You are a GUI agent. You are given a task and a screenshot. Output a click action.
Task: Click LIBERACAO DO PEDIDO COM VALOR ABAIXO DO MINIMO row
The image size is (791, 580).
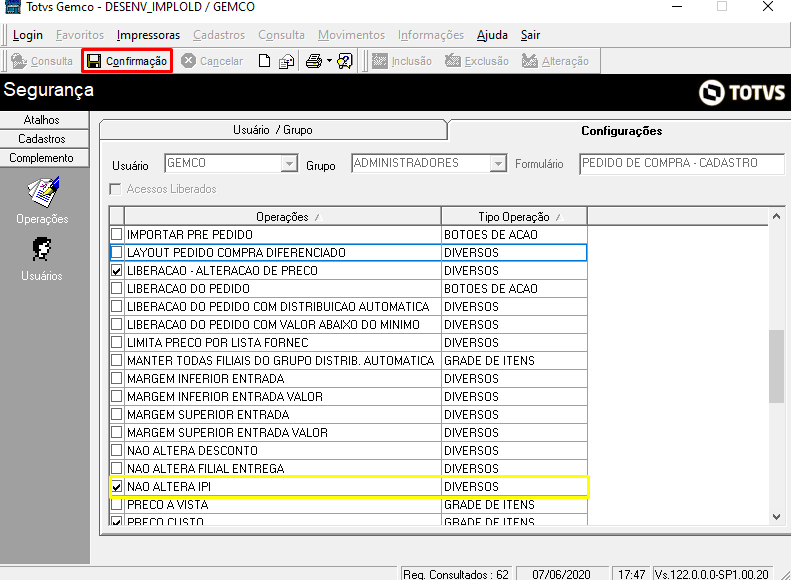(x=349, y=325)
